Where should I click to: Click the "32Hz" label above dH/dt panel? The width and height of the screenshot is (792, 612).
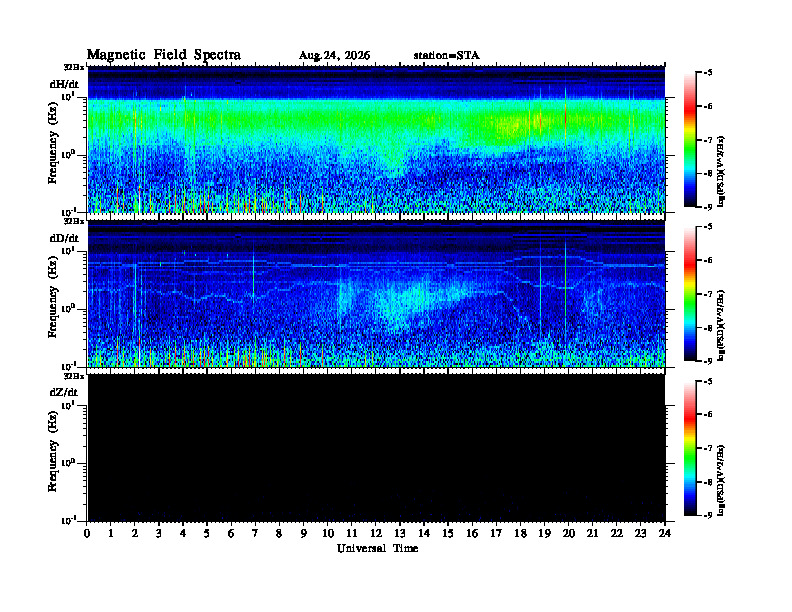74,66
